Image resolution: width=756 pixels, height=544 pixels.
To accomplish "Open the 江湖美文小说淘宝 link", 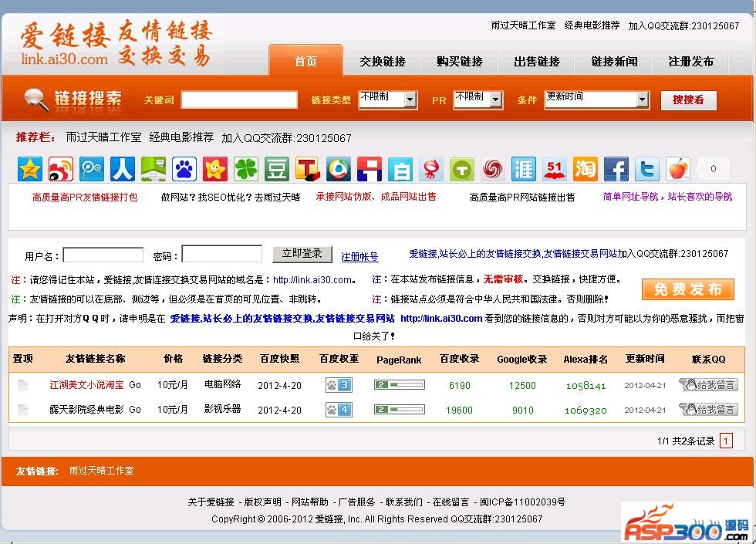I will [x=86, y=385].
